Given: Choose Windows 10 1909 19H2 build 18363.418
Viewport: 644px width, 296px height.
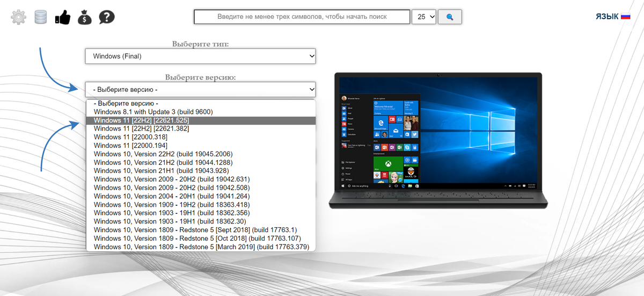Looking at the screenshot, I should coord(201,205).
